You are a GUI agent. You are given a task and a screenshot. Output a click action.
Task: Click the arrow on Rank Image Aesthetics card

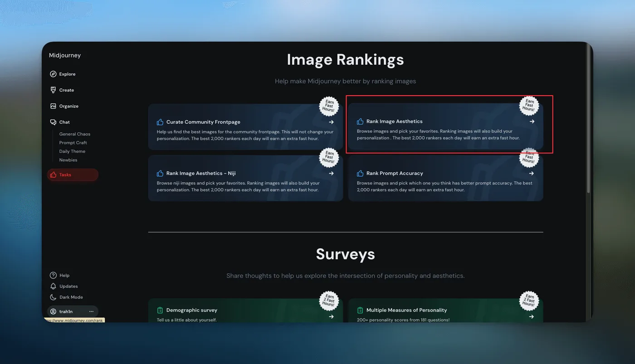pos(532,121)
